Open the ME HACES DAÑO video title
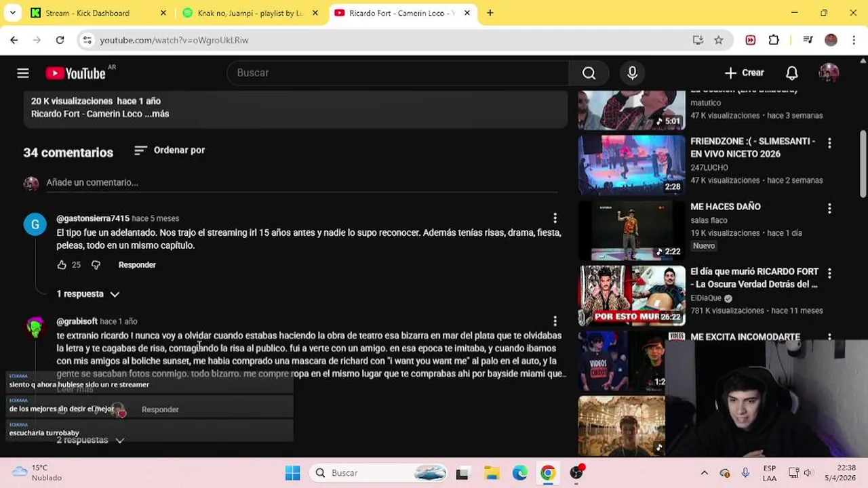 tap(726, 207)
